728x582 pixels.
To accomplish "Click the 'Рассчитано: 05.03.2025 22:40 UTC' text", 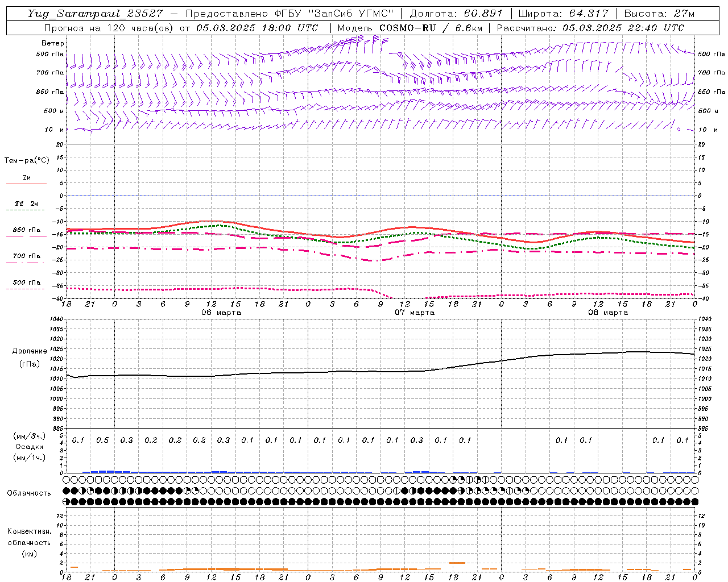I will 590,28.
